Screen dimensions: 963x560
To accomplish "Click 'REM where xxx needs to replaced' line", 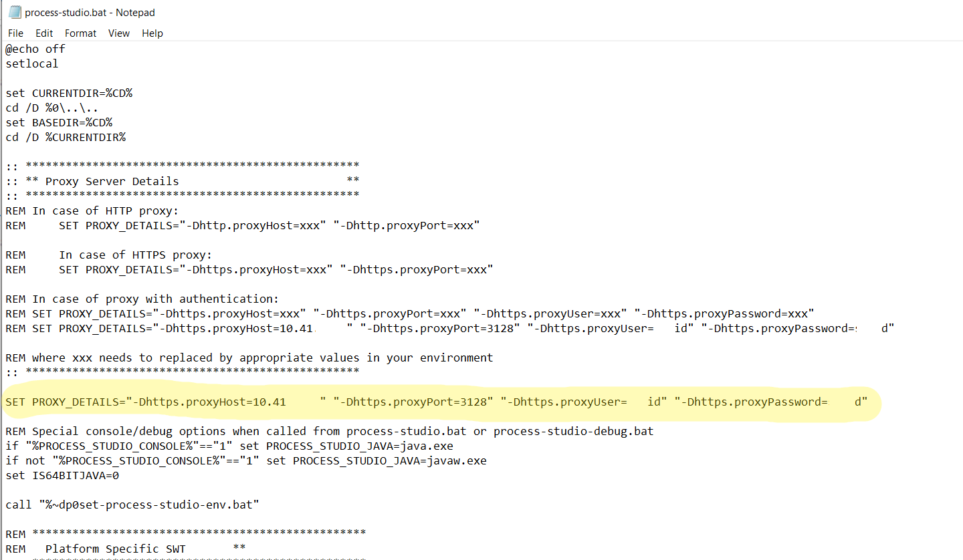I will (x=249, y=358).
